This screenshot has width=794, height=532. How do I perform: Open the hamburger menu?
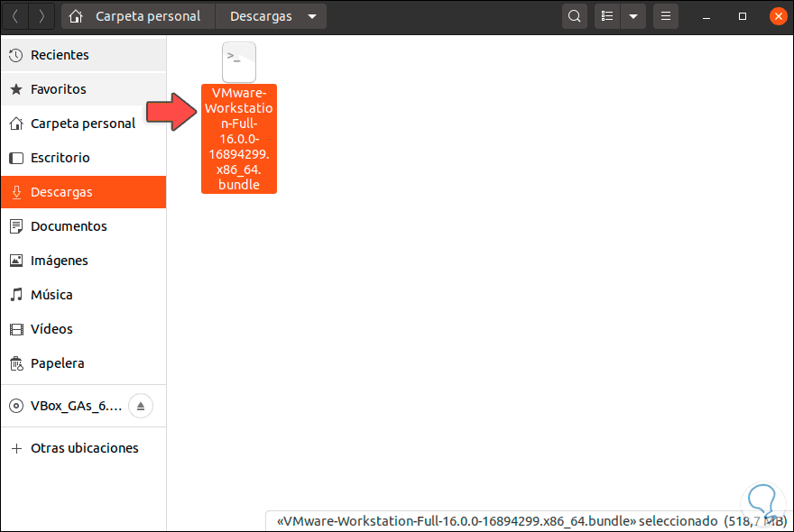[665, 17]
